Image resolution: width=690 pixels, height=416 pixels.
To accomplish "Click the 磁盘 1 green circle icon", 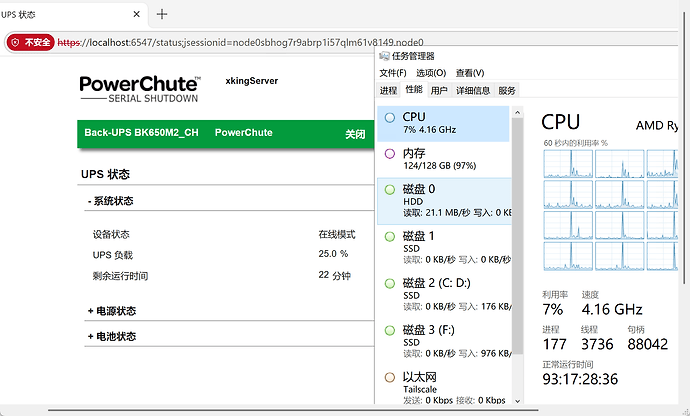I will click(x=390, y=236).
